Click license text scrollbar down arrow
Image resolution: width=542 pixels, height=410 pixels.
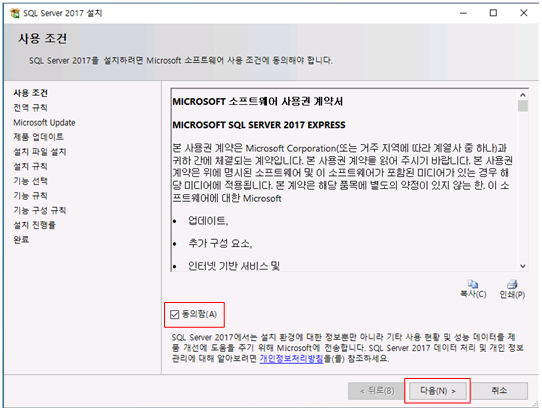523,266
